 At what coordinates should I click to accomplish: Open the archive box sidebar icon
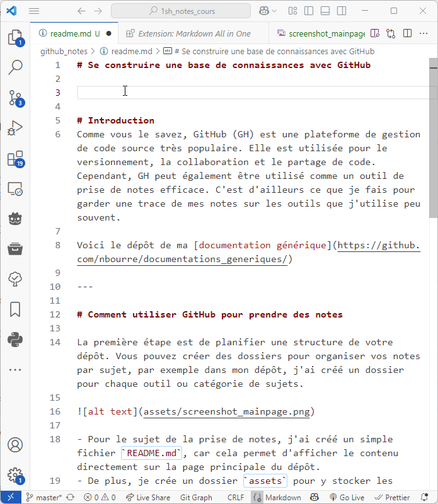(x=15, y=249)
